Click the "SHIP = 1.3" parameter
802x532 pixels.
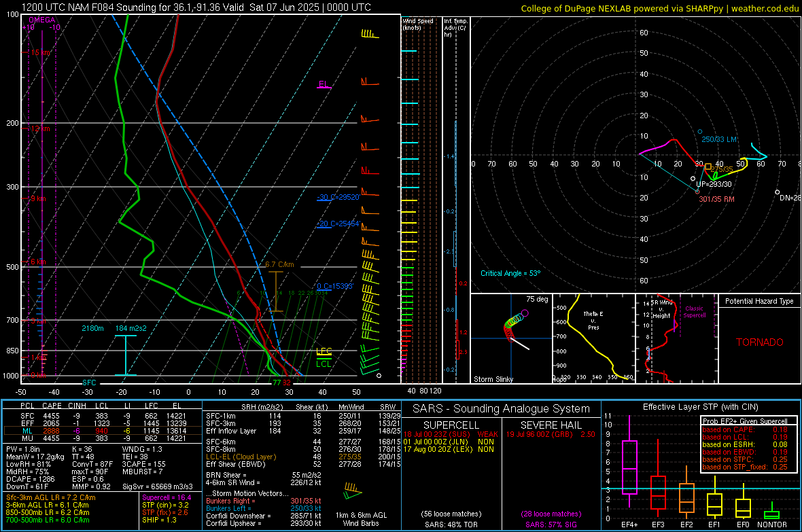[159, 520]
